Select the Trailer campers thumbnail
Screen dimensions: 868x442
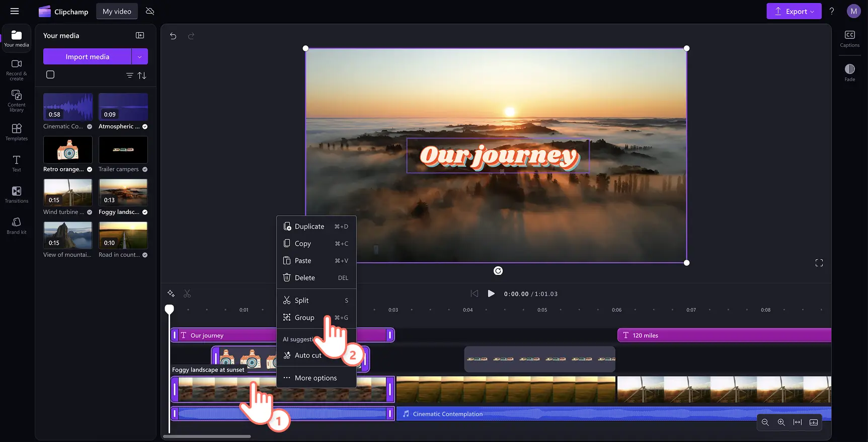coord(123,150)
